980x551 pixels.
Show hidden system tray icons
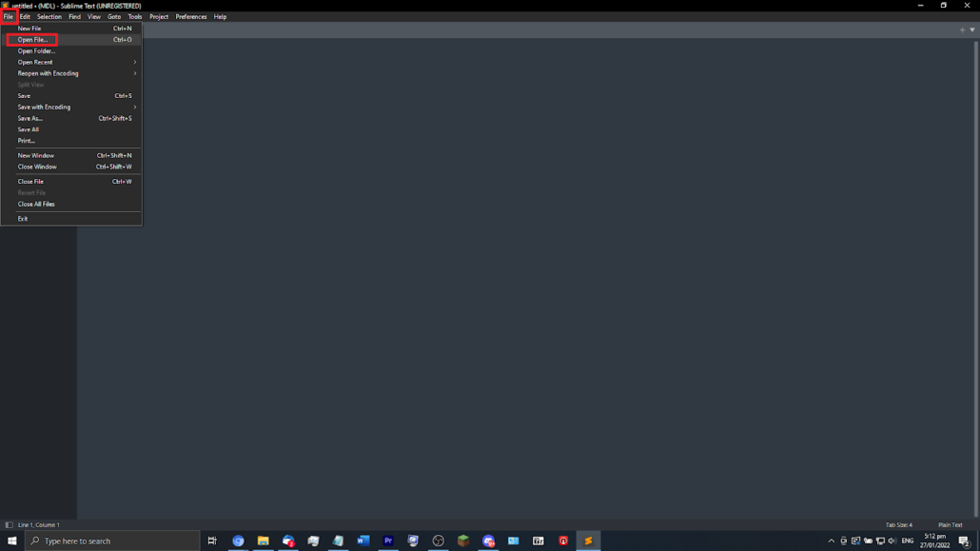point(831,541)
